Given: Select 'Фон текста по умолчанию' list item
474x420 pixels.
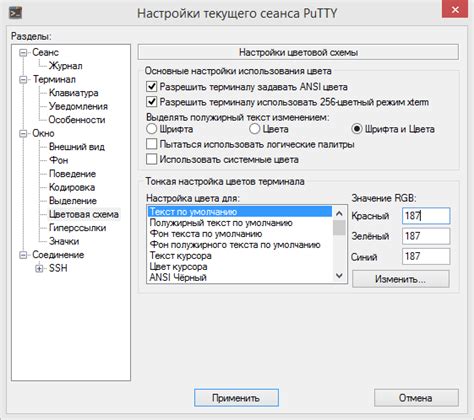Looking at the screenshot, I should [240, 234].
